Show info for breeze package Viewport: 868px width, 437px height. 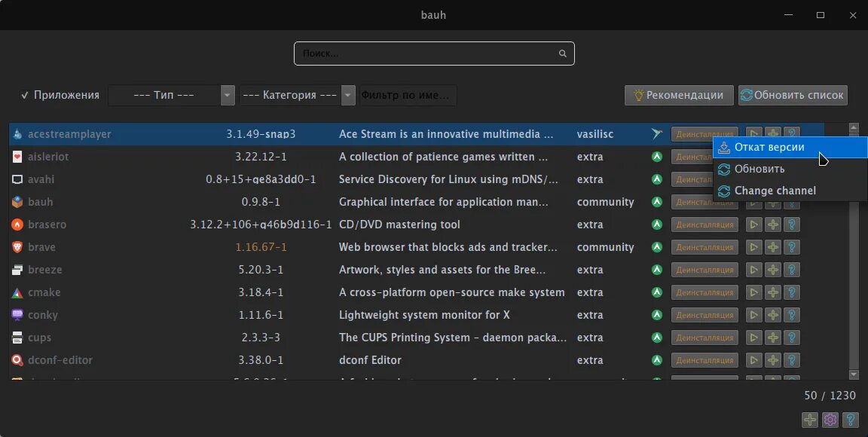[x=792, y=270]
